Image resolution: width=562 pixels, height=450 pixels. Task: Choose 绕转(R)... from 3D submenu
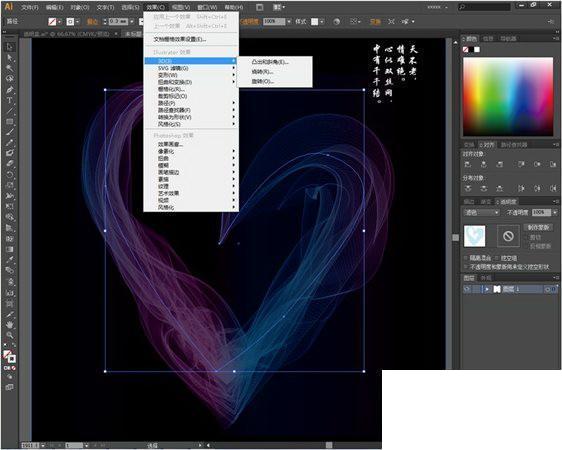pos(262,72)
